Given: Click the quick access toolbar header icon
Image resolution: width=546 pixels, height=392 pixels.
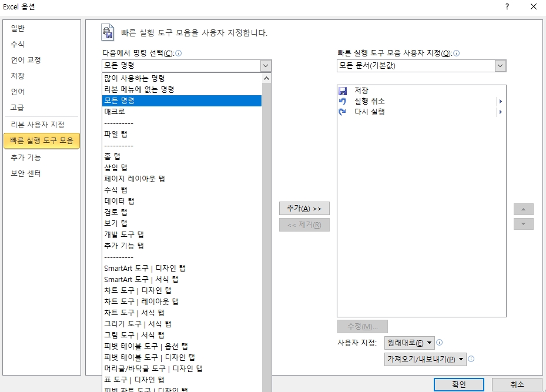Looking at the screenshot, I should pos(108,32).
